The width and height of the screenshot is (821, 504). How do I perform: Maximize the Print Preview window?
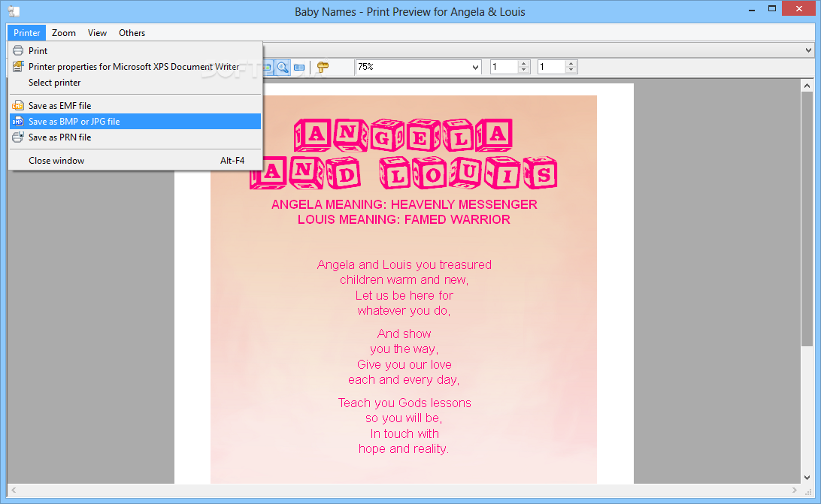click(772, 10)
